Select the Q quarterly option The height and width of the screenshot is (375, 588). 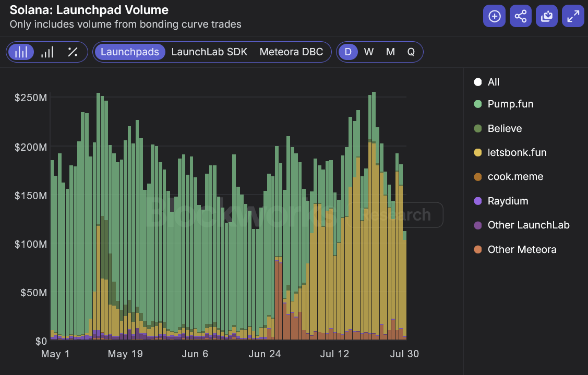(411, 52)
